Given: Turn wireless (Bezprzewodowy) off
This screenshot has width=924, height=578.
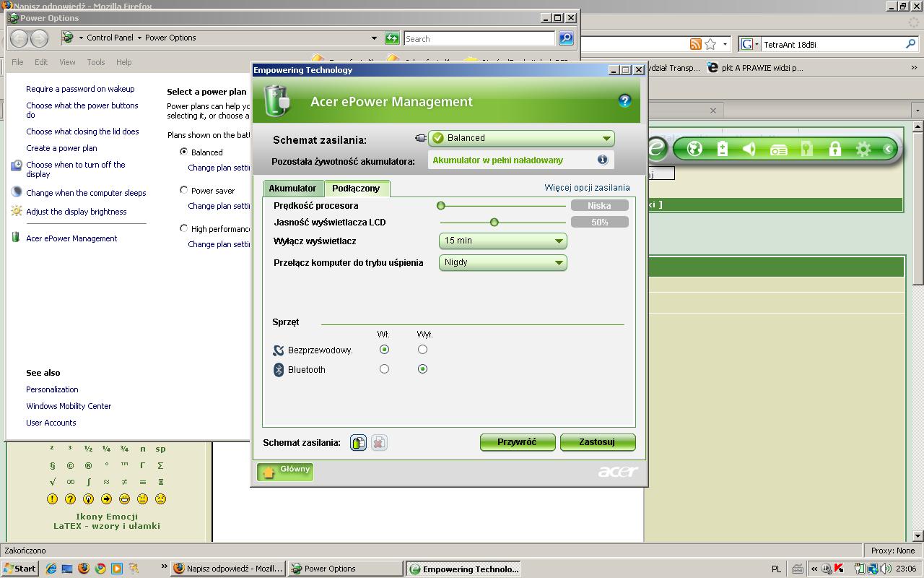Looking at the screenshot, I should pyautogui.click(x=422, y=350).
